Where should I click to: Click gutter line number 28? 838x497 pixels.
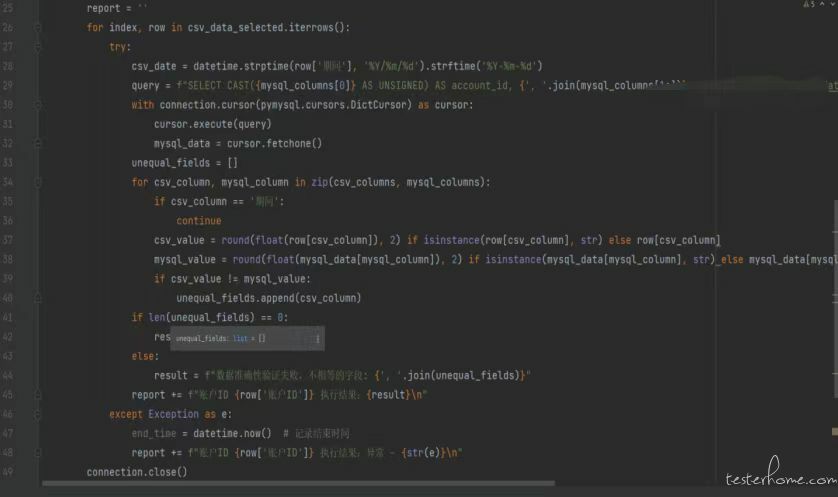(x=7, y=66)
